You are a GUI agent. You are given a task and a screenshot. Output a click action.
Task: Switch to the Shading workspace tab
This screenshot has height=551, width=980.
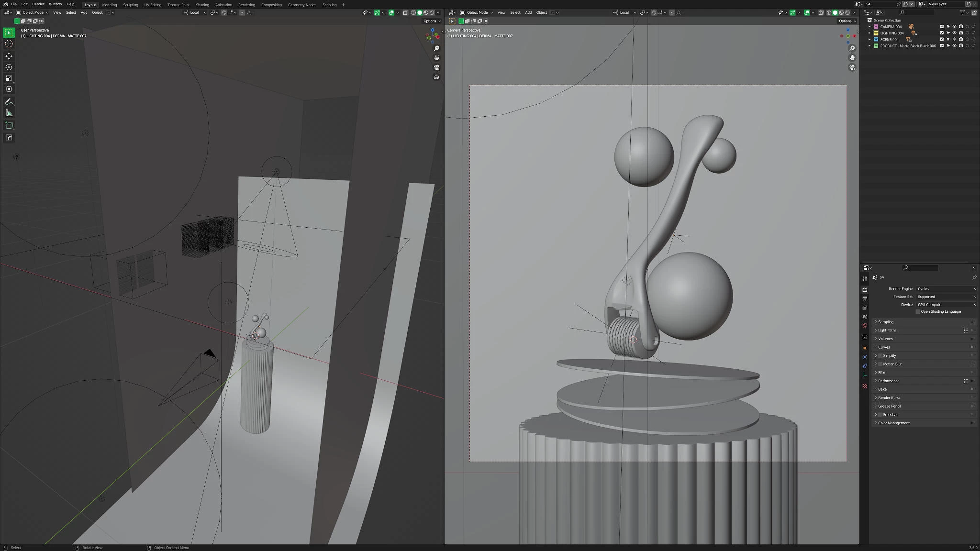pos(202,5)
